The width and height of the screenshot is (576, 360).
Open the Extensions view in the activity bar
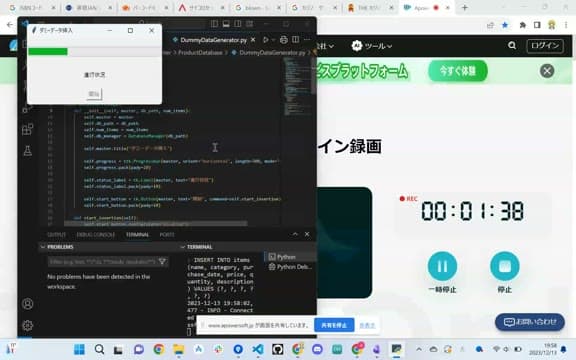click(x=28, y=129)
